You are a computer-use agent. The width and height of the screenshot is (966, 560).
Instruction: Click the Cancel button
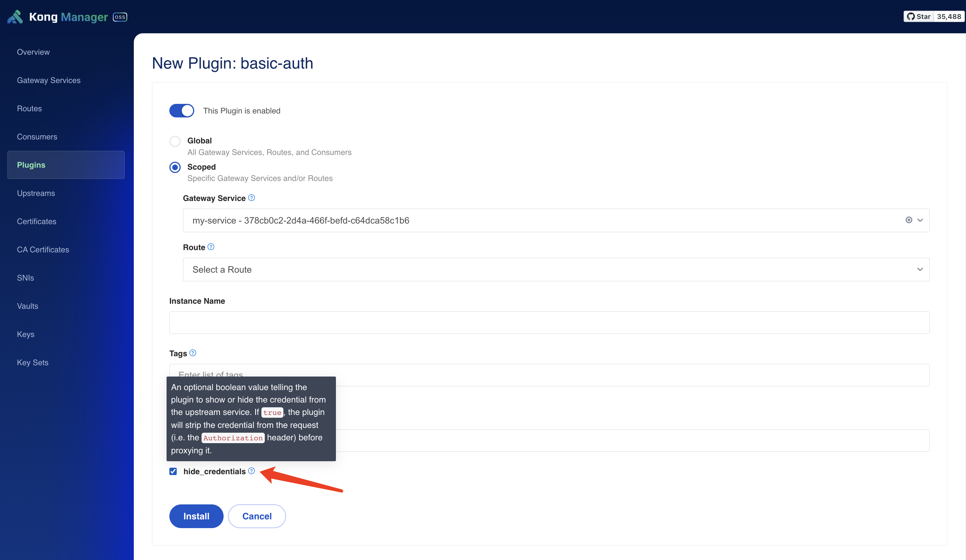point(257,516)
